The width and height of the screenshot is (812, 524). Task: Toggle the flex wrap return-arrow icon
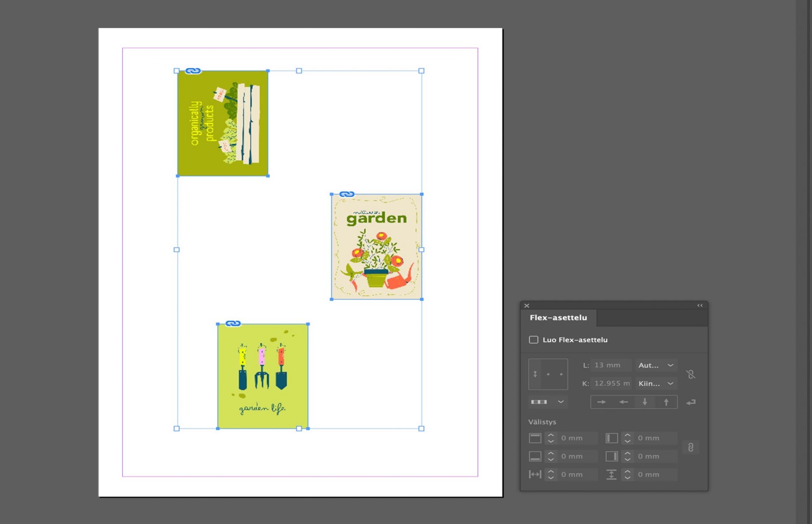(691, 402)
